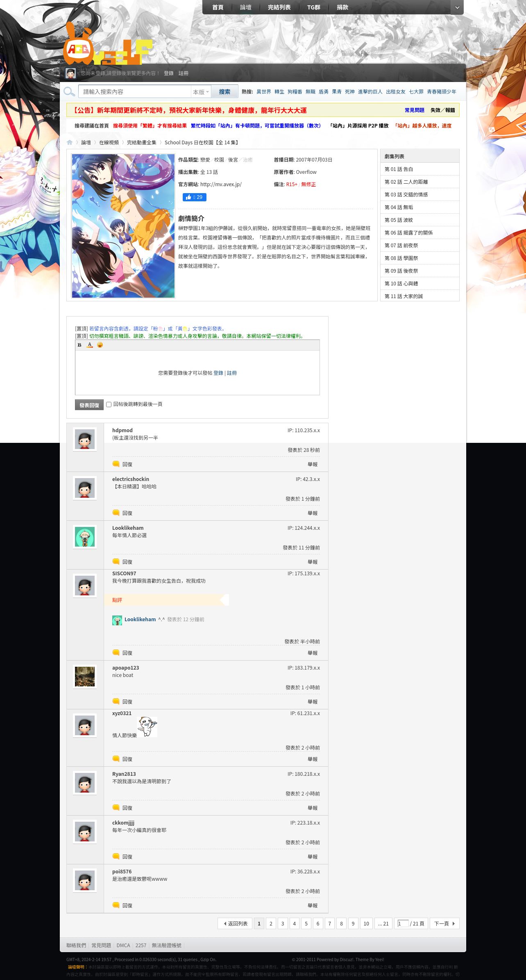The image size is (526, 980).
Task: Open the 完結列表 nav menu item
Action: (x=279, y=7)
